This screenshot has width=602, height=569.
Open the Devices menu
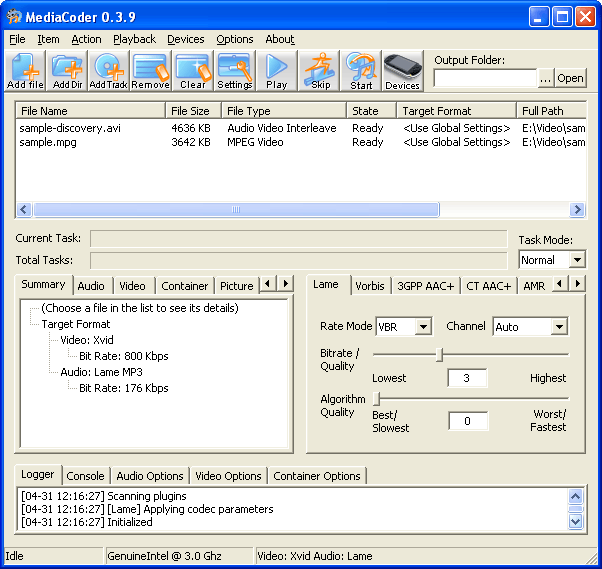[186, 39]
